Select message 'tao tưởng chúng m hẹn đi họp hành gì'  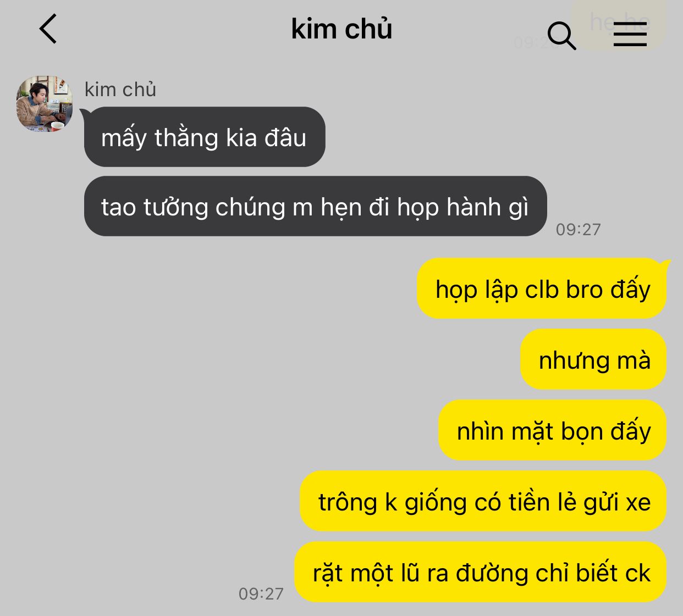point(315,206)
